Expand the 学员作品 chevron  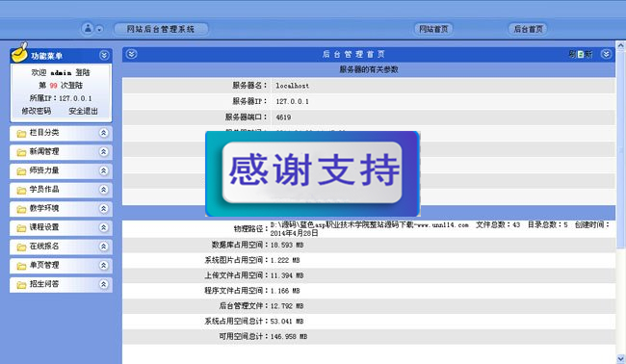pos(103,190)
